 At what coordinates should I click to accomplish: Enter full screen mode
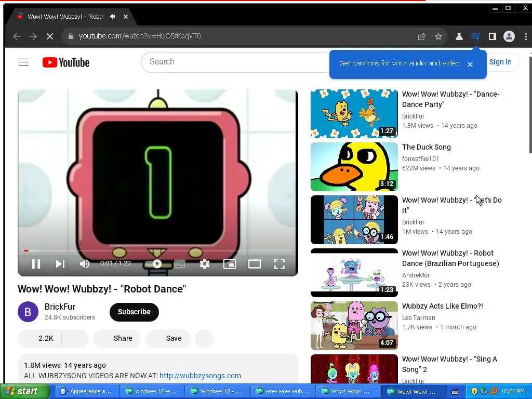[x=279, y=264]
